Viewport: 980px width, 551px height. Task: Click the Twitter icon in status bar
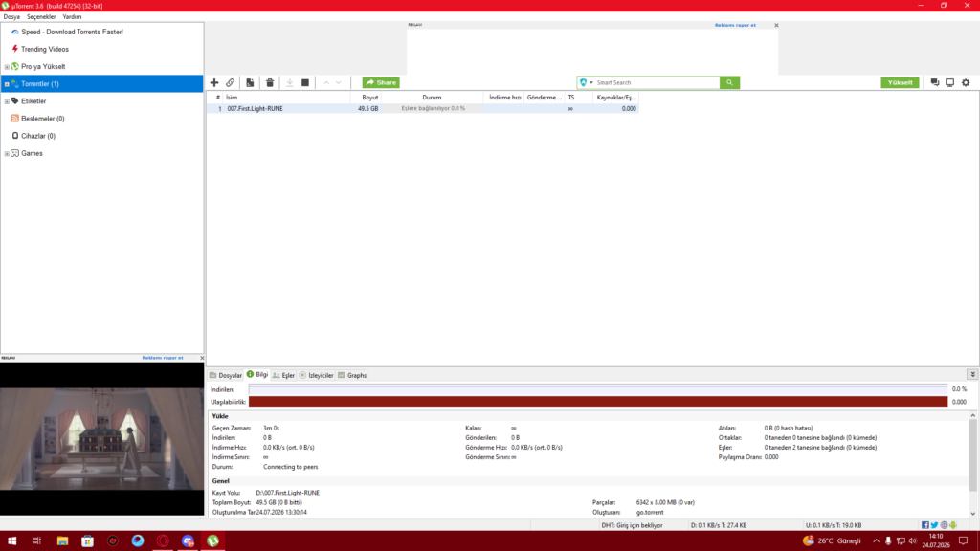pyautogui.click(x=934, y=525)
